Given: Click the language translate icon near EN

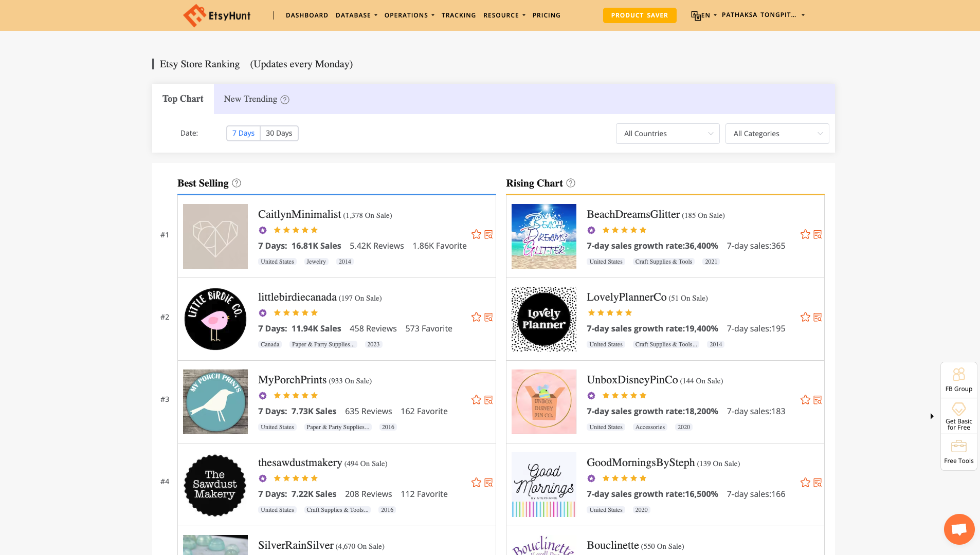Looking at the screenshot, I should click(696, 15).
